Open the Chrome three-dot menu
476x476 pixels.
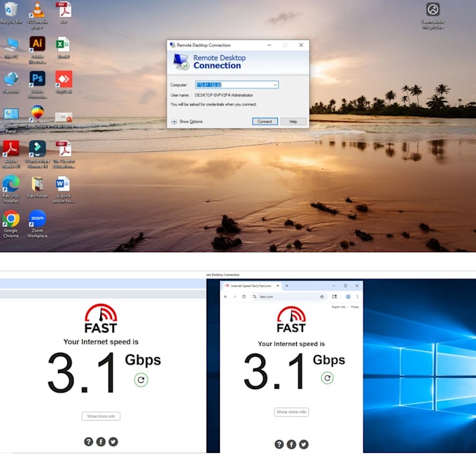pyautogui.click(x=357, y=297)
